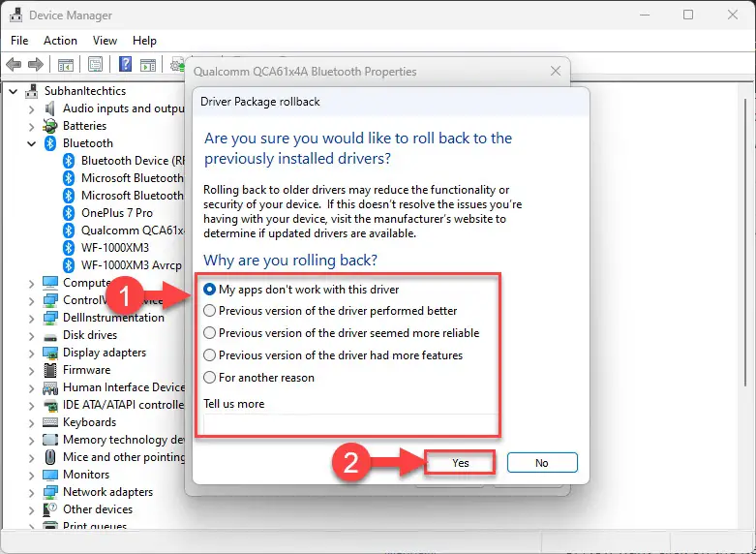The height and width of the screenshot is (554, 756).
Task: Collapse the Bluetooth tree node
Action: (31, 143)
